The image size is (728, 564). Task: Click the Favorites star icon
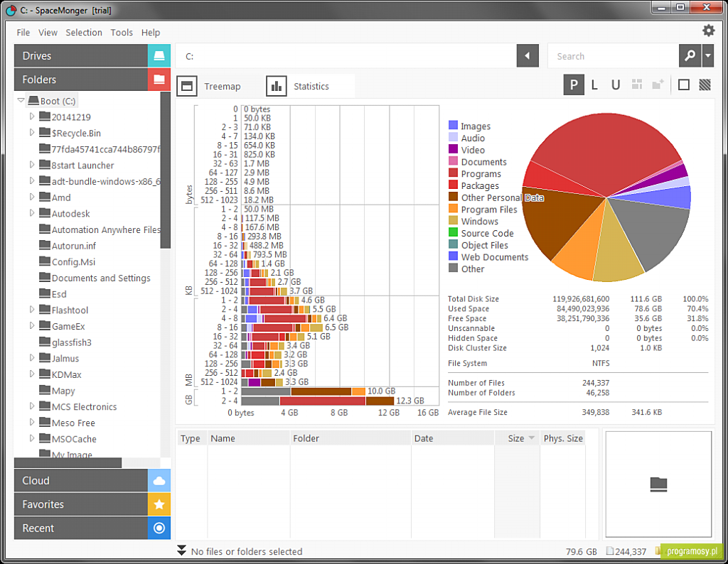pyautogui.click(x=159, y=504)
